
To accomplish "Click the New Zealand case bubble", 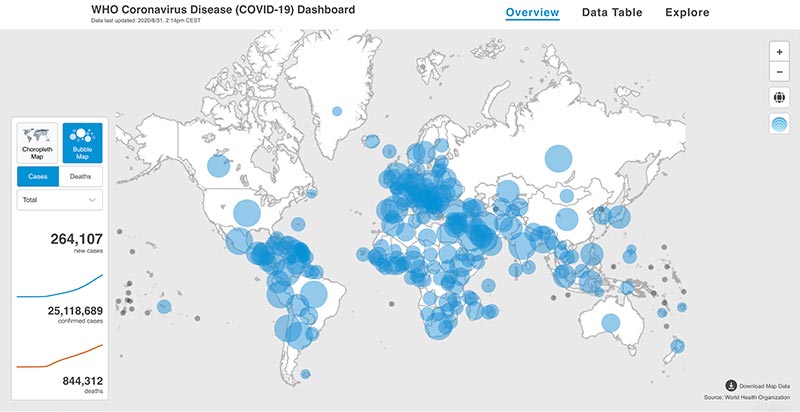I will (x=677, y=346).
